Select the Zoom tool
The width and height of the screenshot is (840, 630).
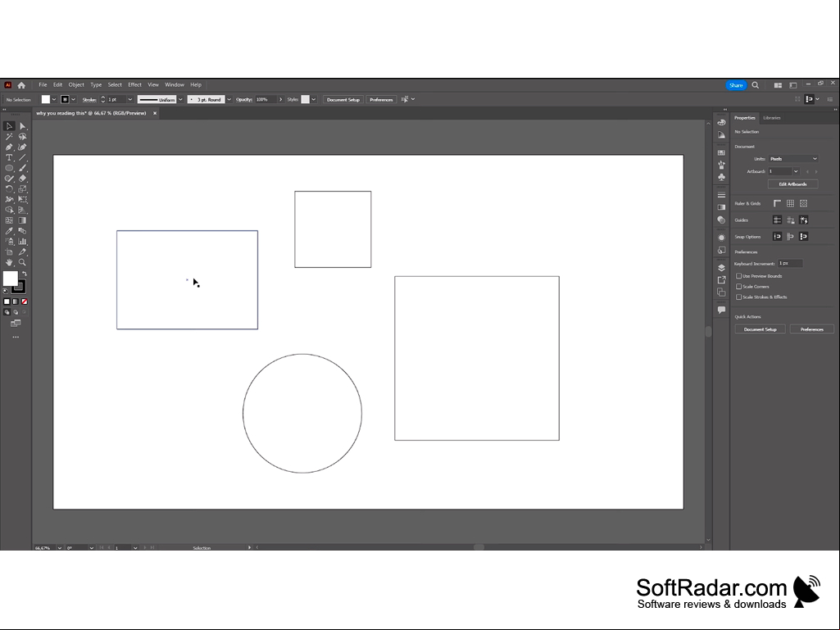[22, 262]
